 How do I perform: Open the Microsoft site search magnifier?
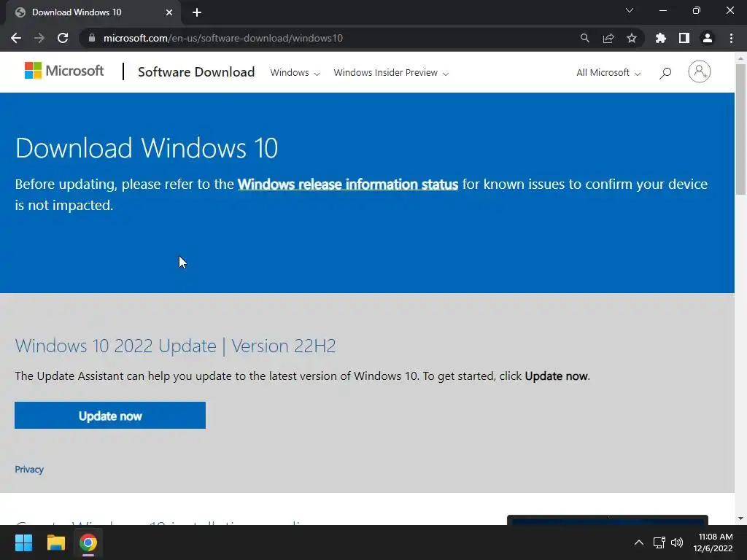click(665, 73)
